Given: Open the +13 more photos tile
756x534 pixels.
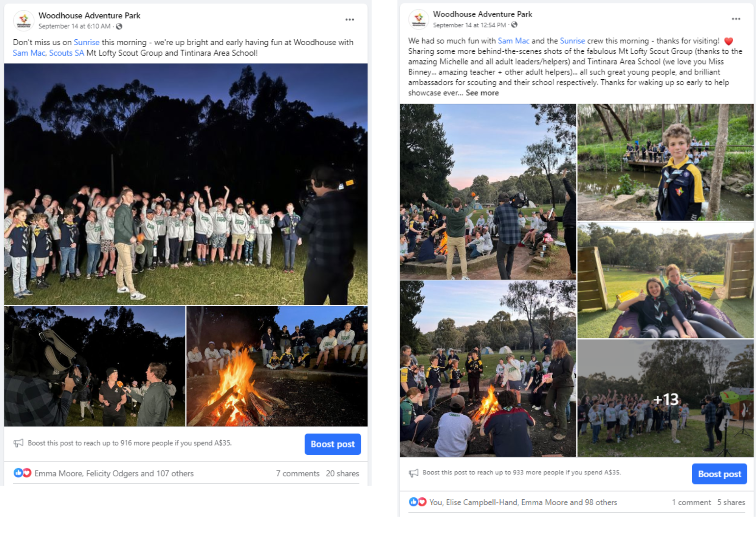Looking at the screenshot, I should (x=665, y=398).
